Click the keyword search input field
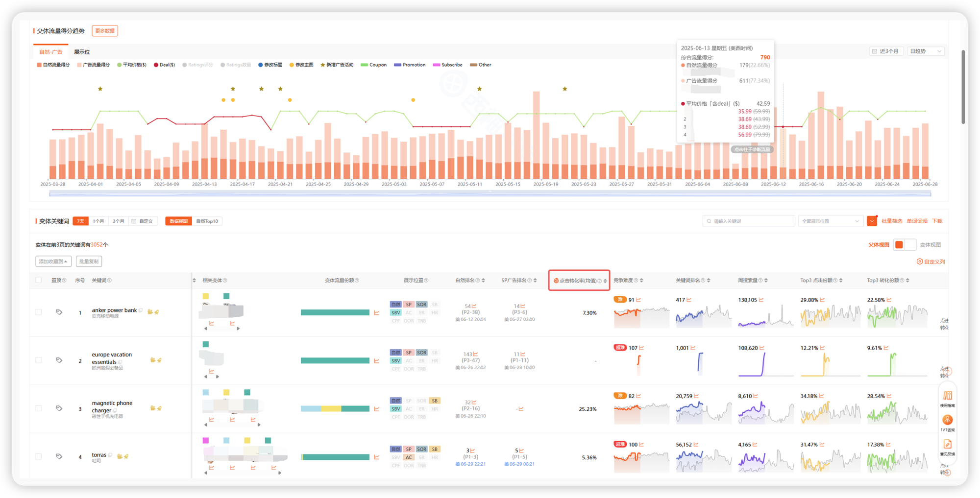980x498 pixels. tap(749, 221)
